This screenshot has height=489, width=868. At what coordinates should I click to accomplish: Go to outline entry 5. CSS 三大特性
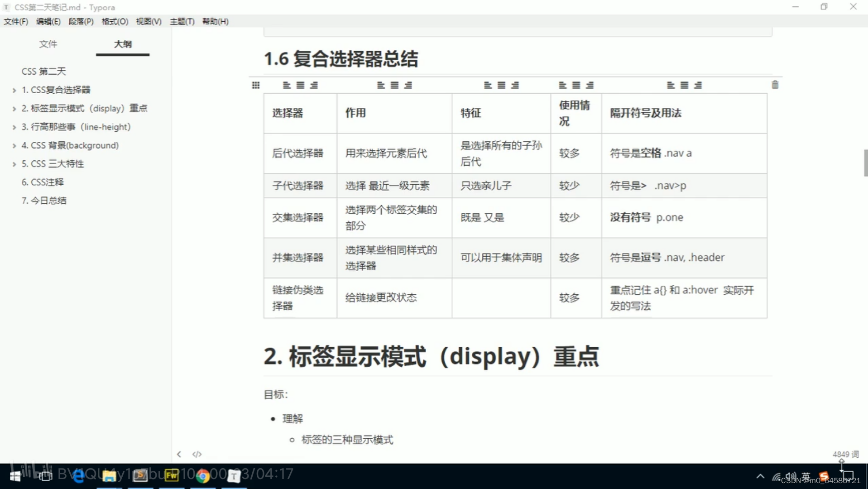coord(53,164)
